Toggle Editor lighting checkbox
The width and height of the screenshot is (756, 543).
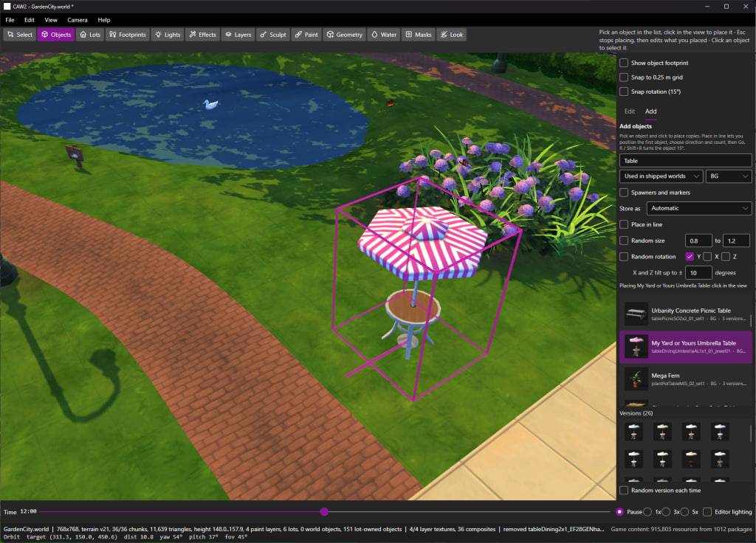[x=707, y=512]
